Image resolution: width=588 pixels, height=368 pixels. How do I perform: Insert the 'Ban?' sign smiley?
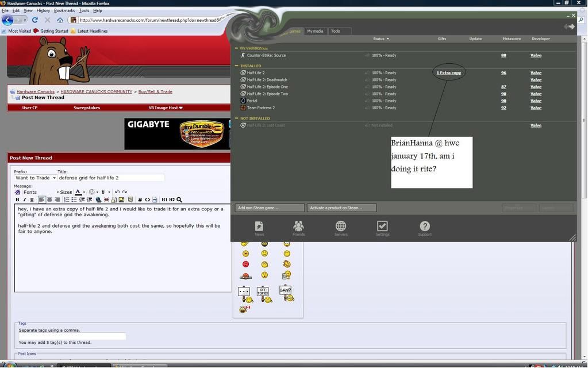[286, 293]
